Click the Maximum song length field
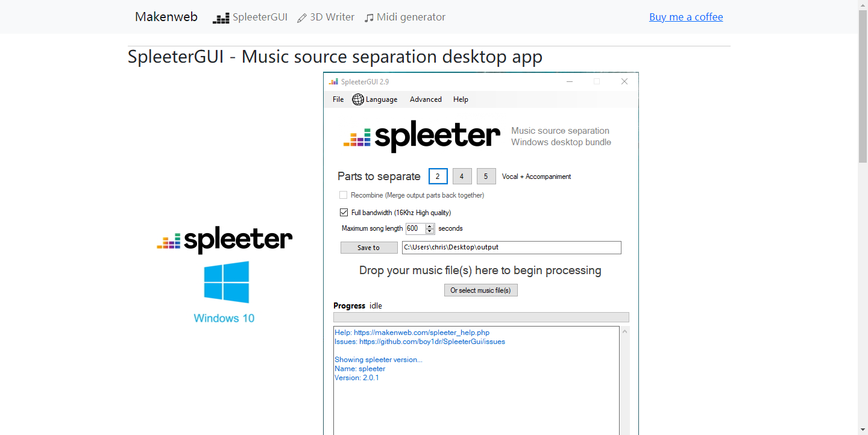 [415, 229]
